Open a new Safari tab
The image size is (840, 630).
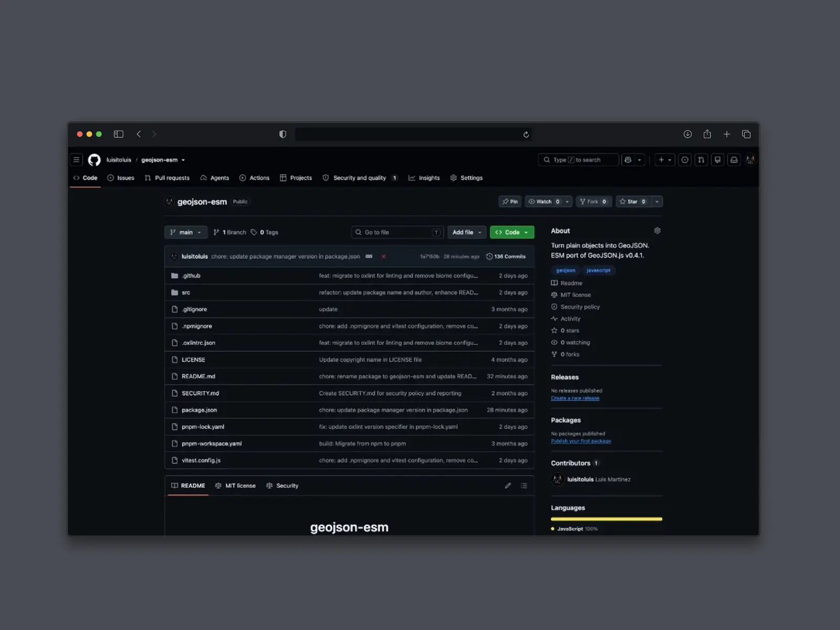[727, 134]
